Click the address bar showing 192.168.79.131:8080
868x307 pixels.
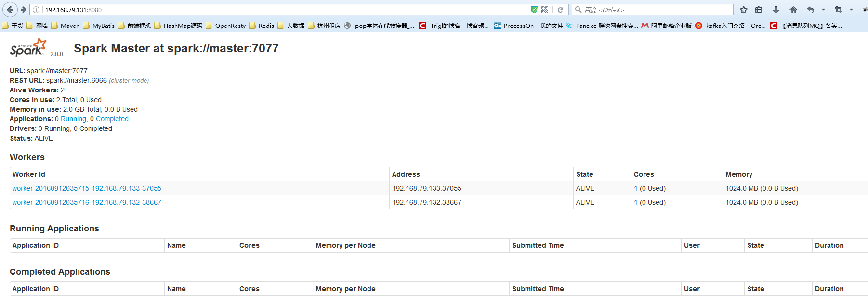click(x=284, y=10)
